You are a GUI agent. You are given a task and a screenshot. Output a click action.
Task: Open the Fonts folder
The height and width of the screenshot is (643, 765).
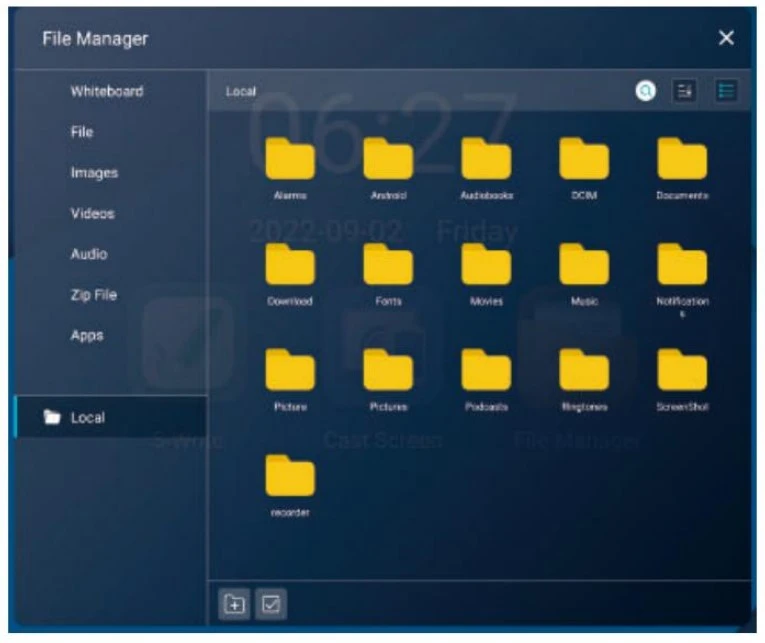click(388, 265)
